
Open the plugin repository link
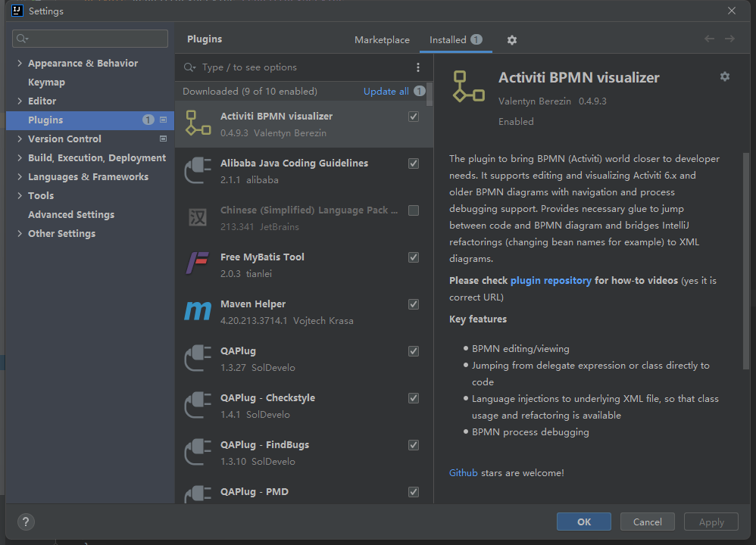(x=551, y=280)
